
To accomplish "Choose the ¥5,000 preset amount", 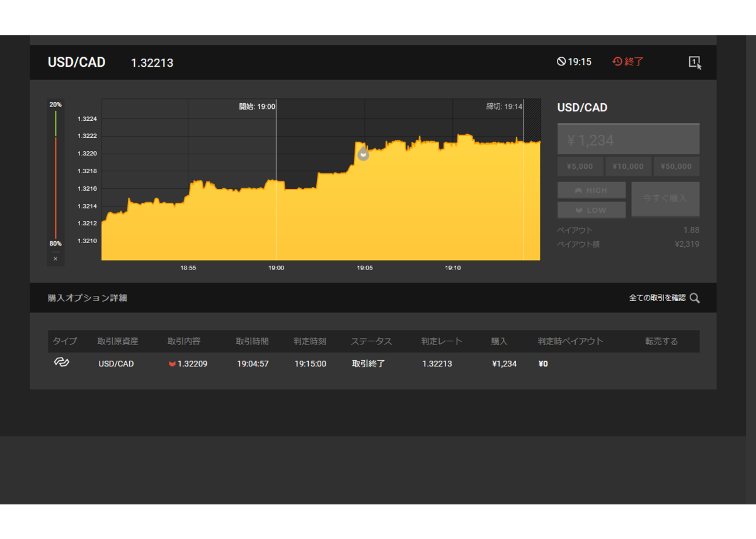I will [580, 166].
